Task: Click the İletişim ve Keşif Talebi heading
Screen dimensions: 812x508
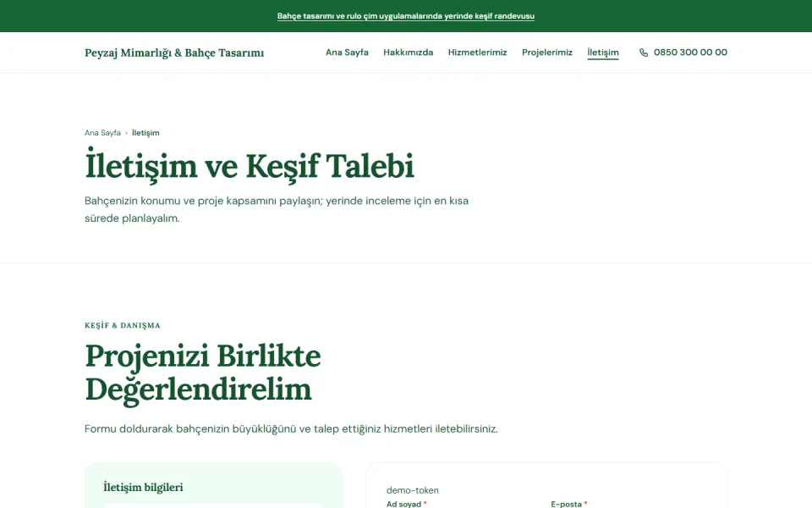Action: tap(249, 166)
